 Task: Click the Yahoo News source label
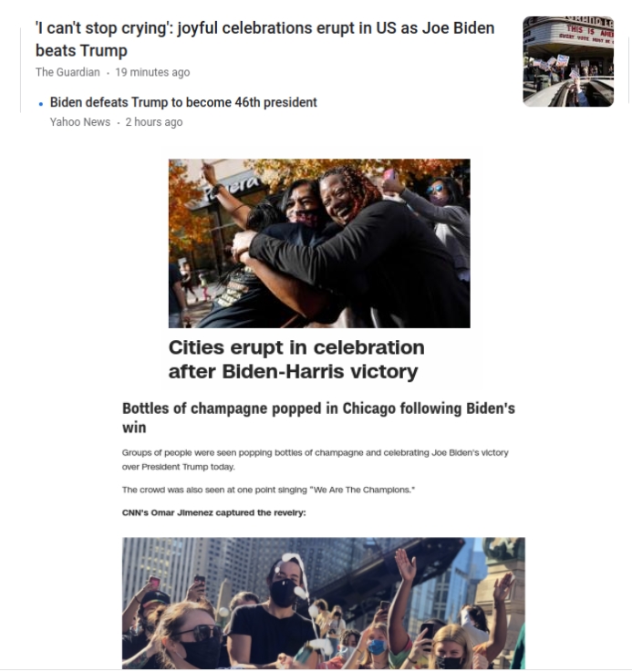79,122
